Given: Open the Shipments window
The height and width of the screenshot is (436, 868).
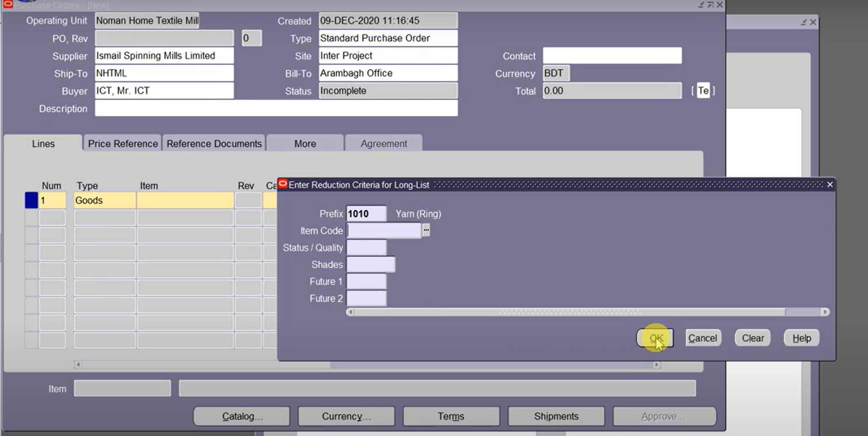Looking at the screenshot, I should (556, 416).
